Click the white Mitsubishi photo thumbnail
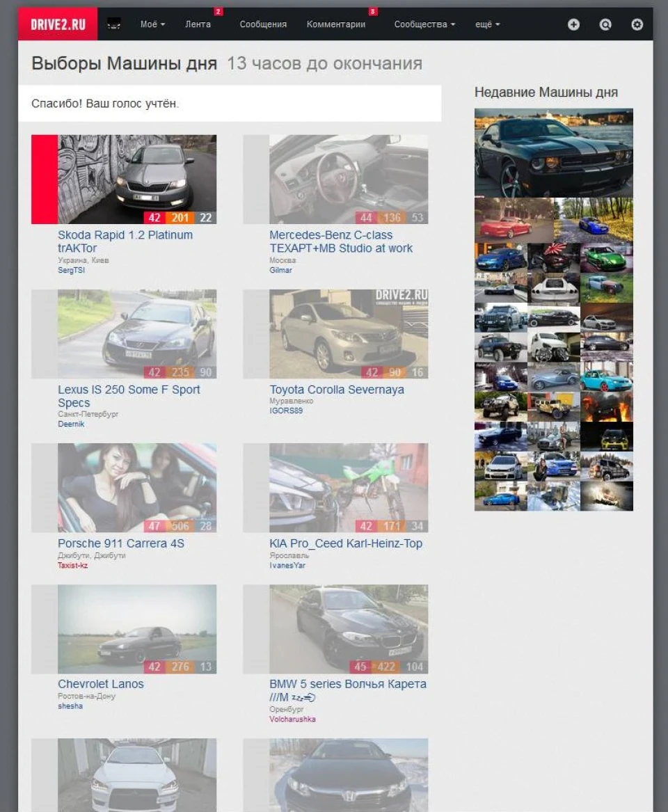 [x=136, y=775]
